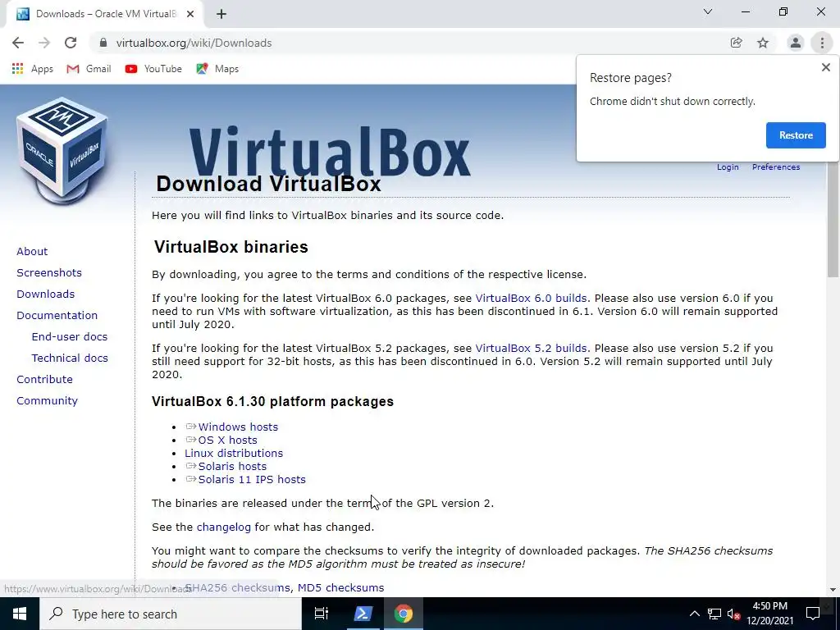Click the muted volume tray icon
840x630 pixels.
point(734,614)
